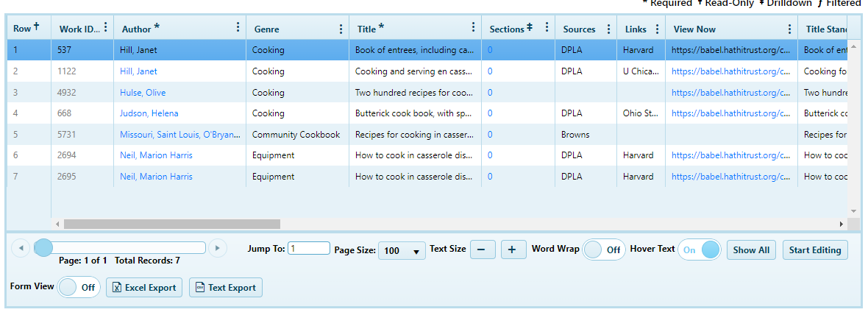This screenshot has height=315, width=868.
Task: Click the page slider handle
Action: (43, 248)
